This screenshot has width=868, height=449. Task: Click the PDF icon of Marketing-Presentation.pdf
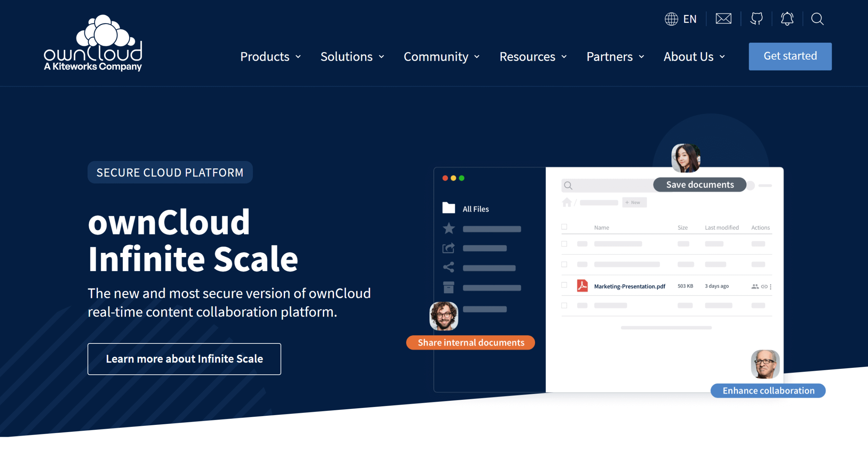click(582, 286)
